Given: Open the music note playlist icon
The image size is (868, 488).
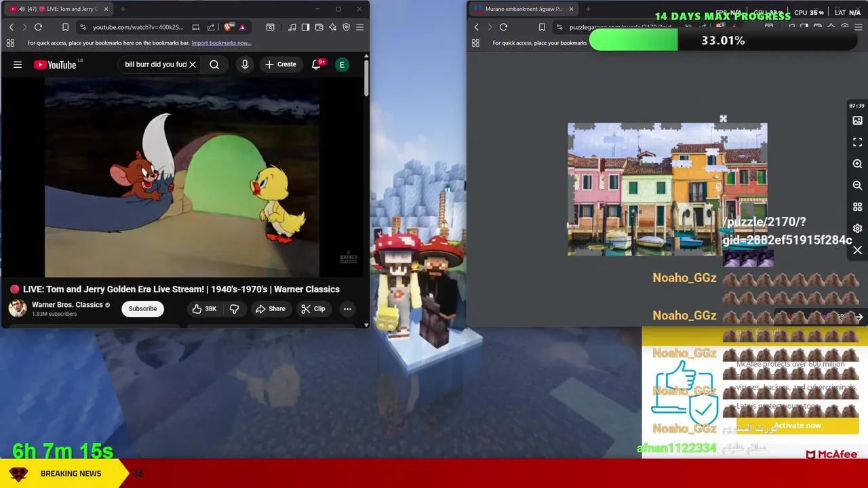Looking at the screenshot, I should click(x=292, y=27).
